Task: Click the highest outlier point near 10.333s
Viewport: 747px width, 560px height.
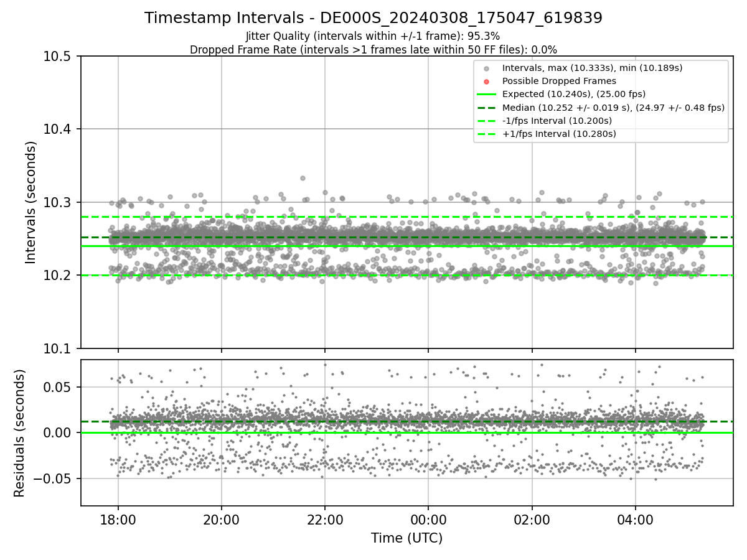Action: (x=303, y=178)
